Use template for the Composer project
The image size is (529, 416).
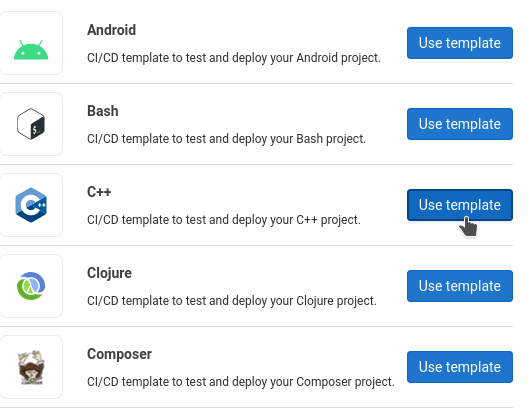tap(460, 367)
